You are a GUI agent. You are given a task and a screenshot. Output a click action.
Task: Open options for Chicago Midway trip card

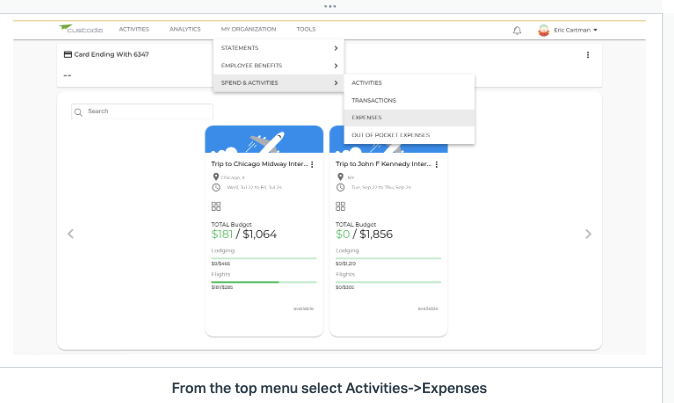click(312, 164)
